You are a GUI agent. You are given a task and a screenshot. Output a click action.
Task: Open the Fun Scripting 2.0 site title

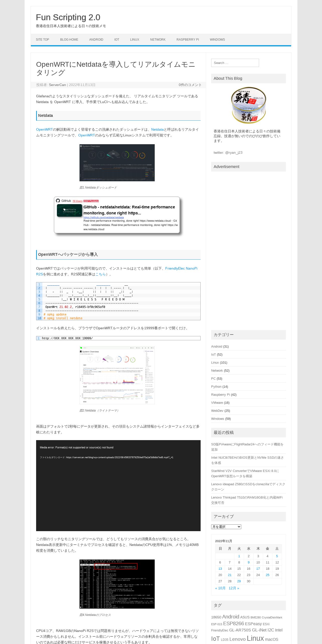pyautogui.click(x=68, y=17)
